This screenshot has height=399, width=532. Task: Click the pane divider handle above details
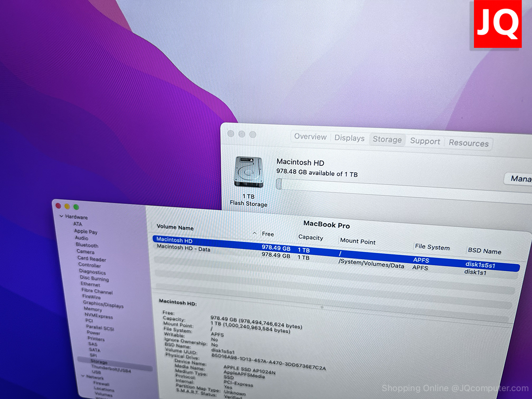point(322,307)
